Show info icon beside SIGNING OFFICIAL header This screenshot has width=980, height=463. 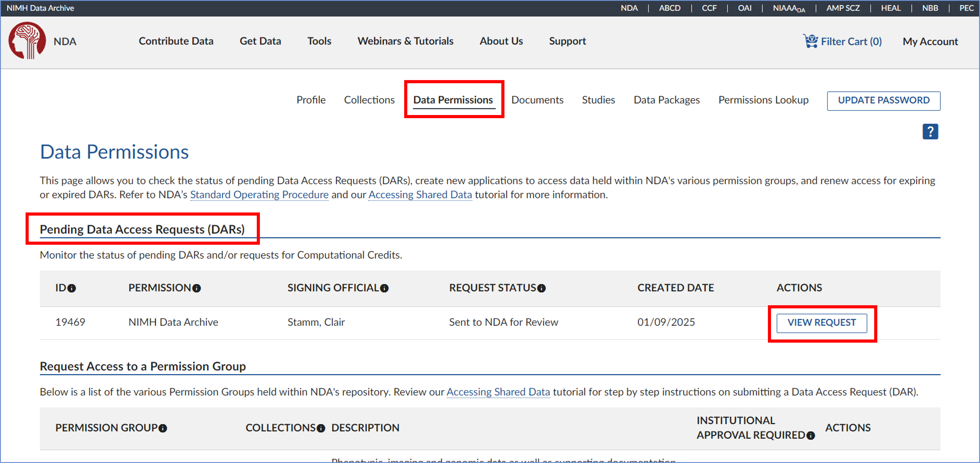384,289
